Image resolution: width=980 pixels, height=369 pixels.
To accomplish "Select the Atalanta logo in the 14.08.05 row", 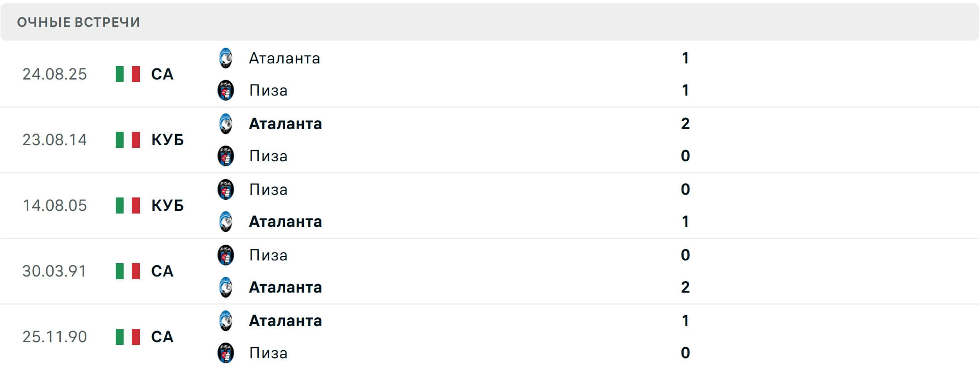I will (226, 222).
